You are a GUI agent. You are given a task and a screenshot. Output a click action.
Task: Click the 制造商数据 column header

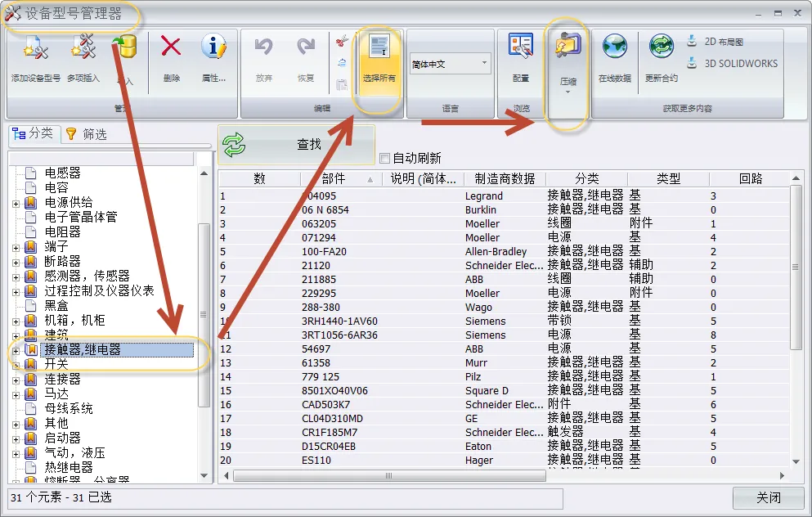[505, 178]
